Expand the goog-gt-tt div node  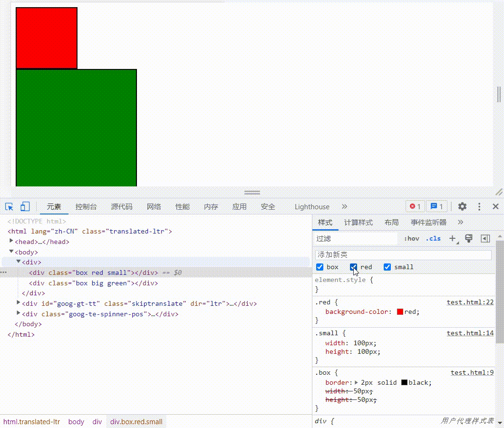(19, 302)
